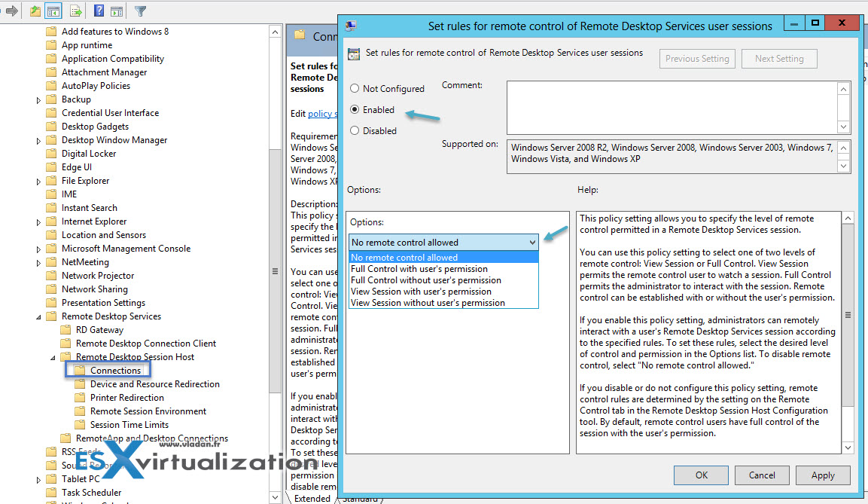Click the Forward arrow in the toolbar

click(x=11, y=11)
